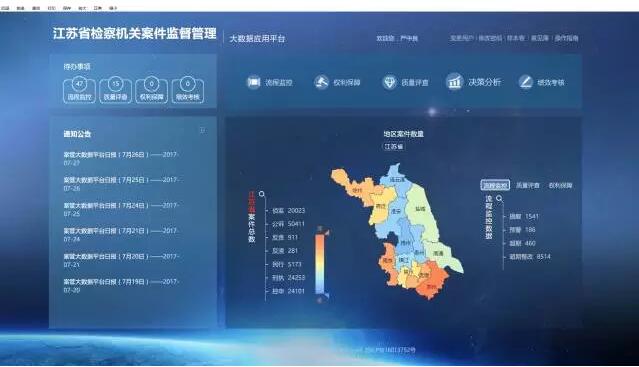The image size is (639, 367).
Task: Expand the 通知公告 panel via its corner icon
Action: (203, 131)
